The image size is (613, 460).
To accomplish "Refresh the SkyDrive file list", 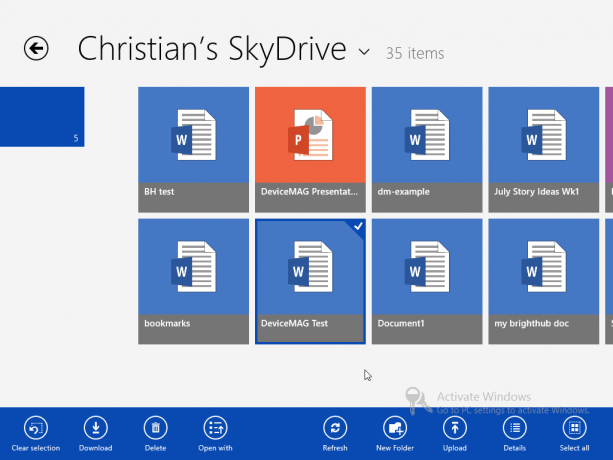I will 335,428.
